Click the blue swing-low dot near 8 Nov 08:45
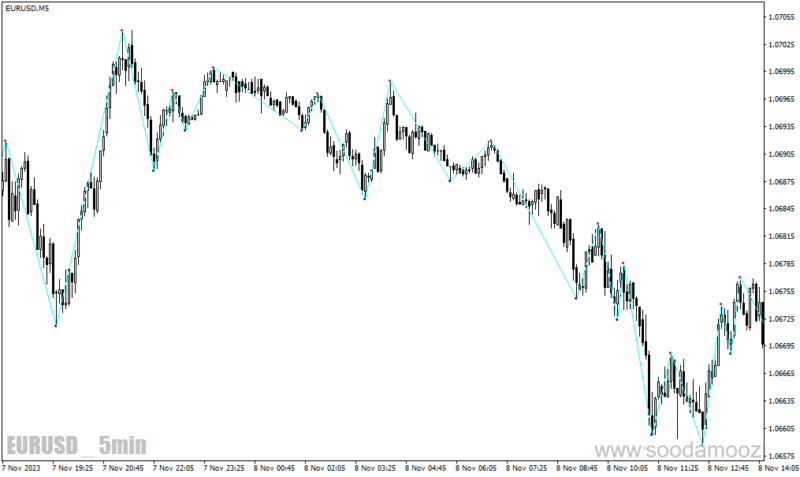Screen dimensions: 800x477 [x=576, y=298]
